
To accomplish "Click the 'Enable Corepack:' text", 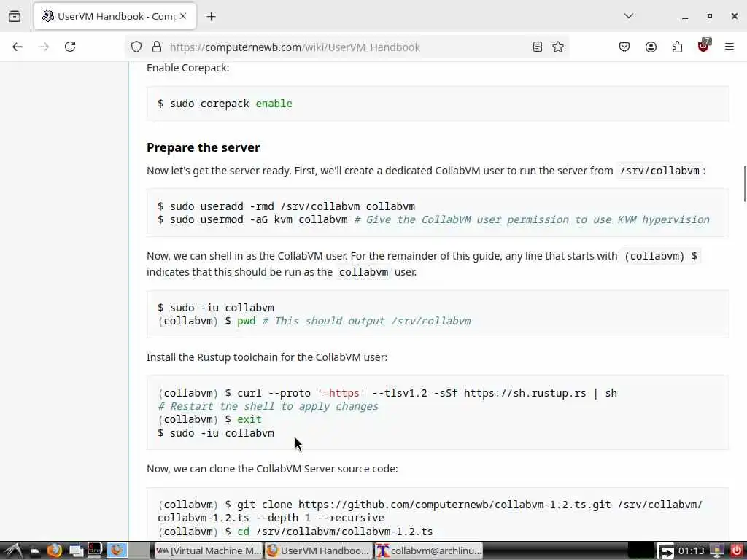I will point(187,68).
